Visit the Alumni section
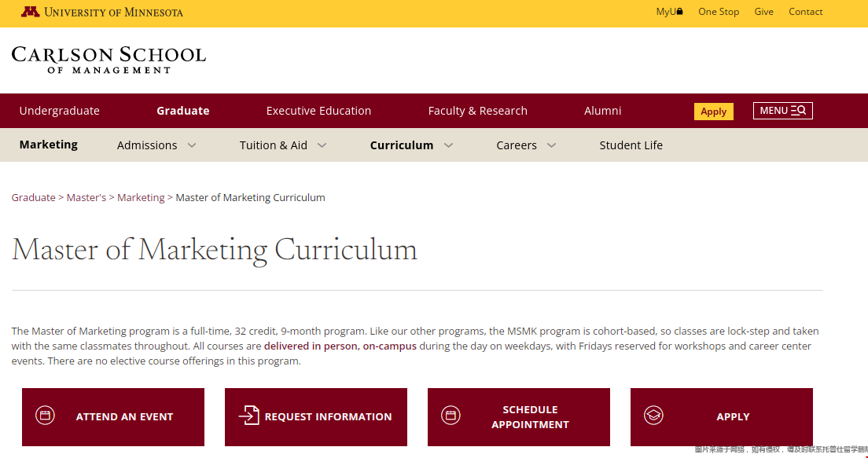Viewport: 868px width, 458px height. pos(602,111)
